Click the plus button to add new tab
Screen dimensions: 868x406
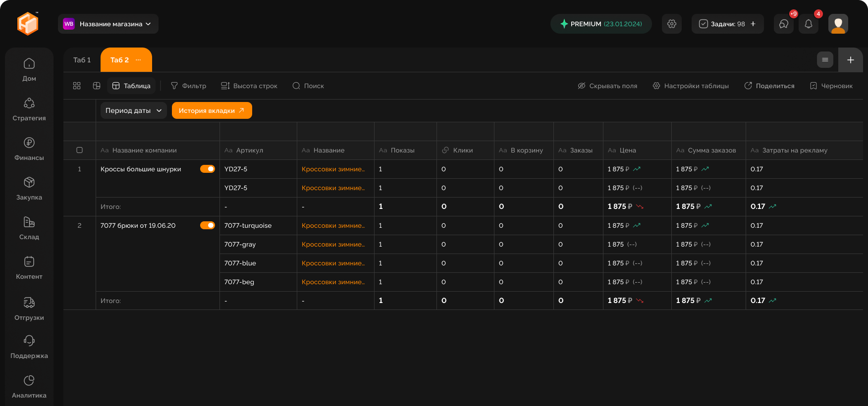click(x=850, y=60)
